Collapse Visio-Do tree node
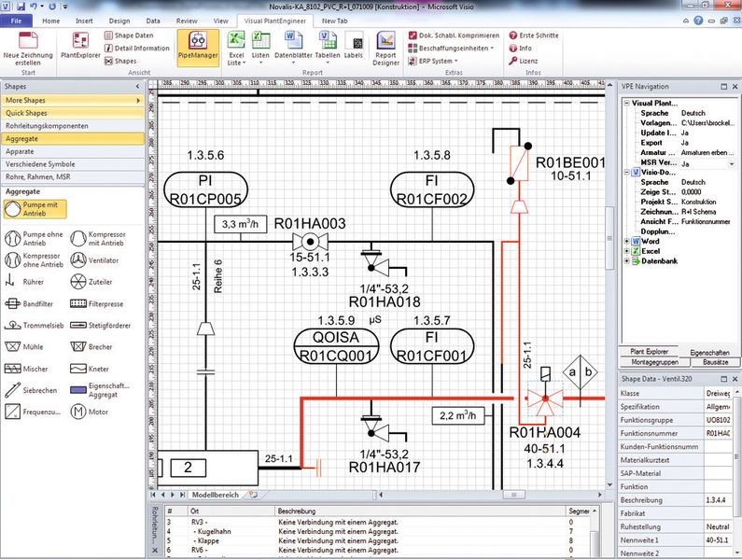Screen dimensions: 742x560 [626, 173]
